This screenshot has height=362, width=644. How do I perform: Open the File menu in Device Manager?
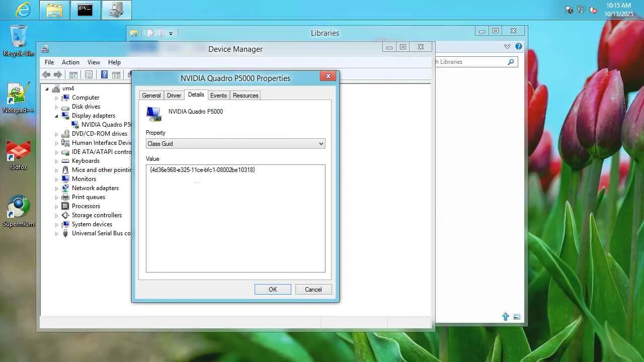coord(49,62)
